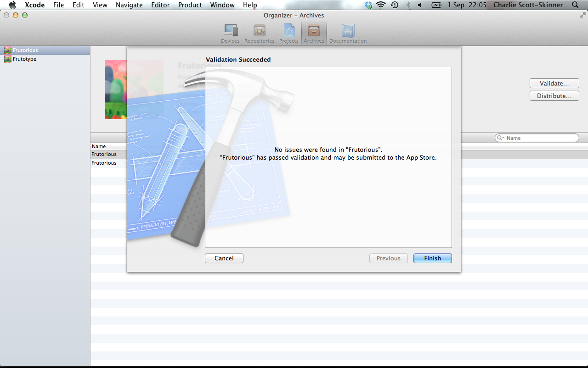Open the Product menu

pos(190,5)
